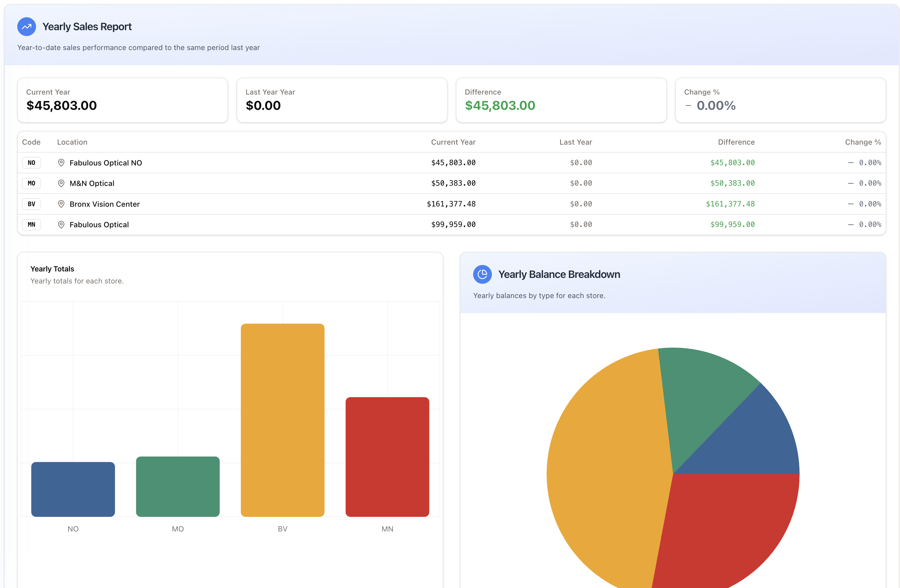Sort the table by Change % column
This screenshot has height=588, width=900.
[x=863, y=142]
